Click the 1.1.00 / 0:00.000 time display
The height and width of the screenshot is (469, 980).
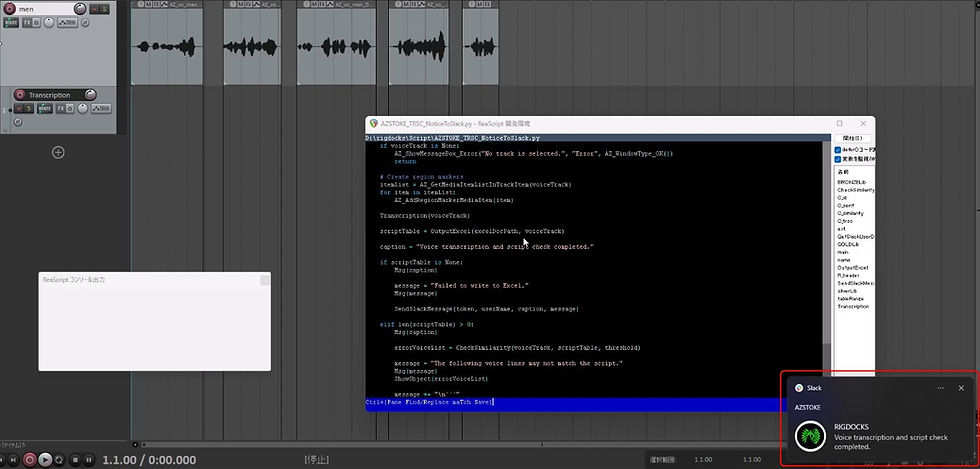[x=149, y=460]
